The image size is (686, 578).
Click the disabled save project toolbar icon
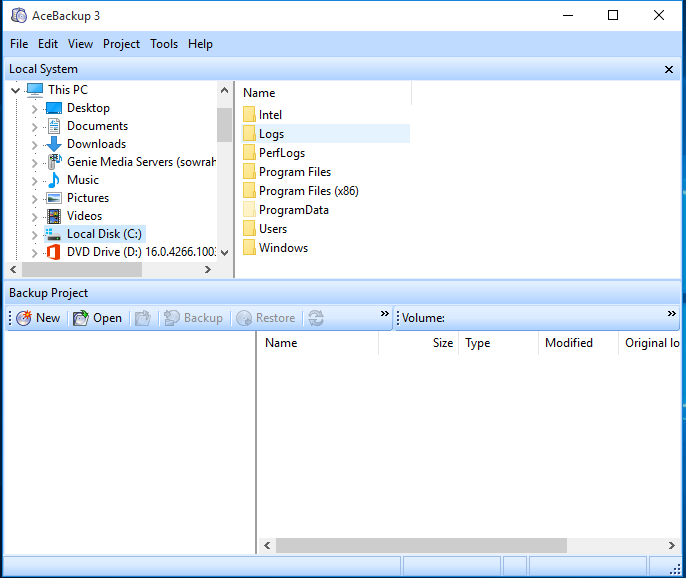point(143,318)
